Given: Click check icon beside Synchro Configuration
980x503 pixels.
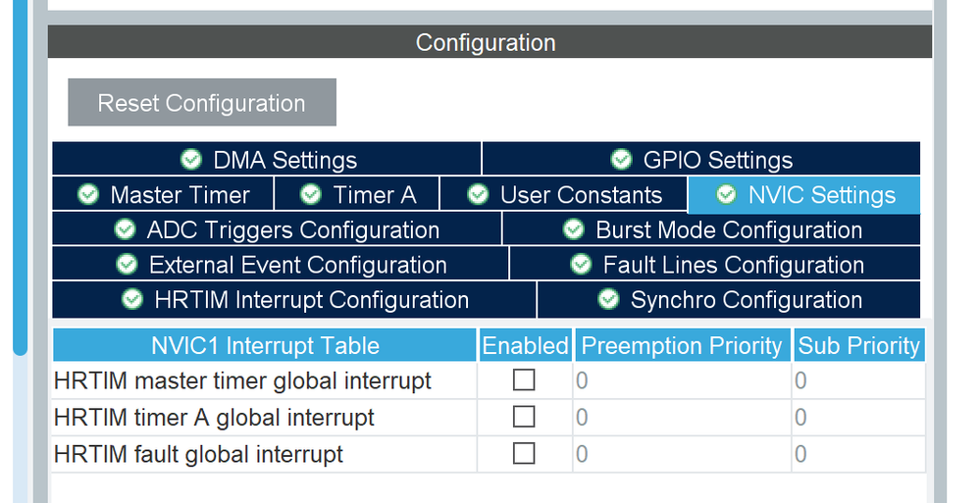Looking at the screenshot, I should [x=609, y=299].
